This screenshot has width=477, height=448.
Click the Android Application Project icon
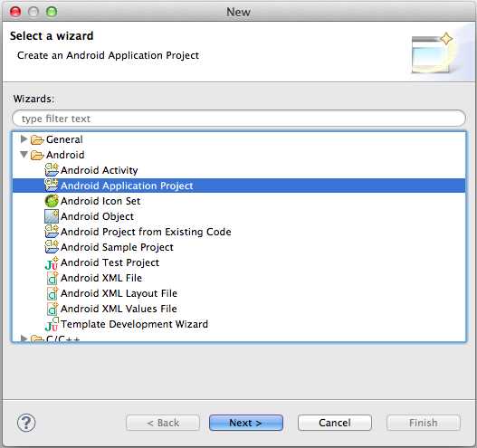click(52, 186)
